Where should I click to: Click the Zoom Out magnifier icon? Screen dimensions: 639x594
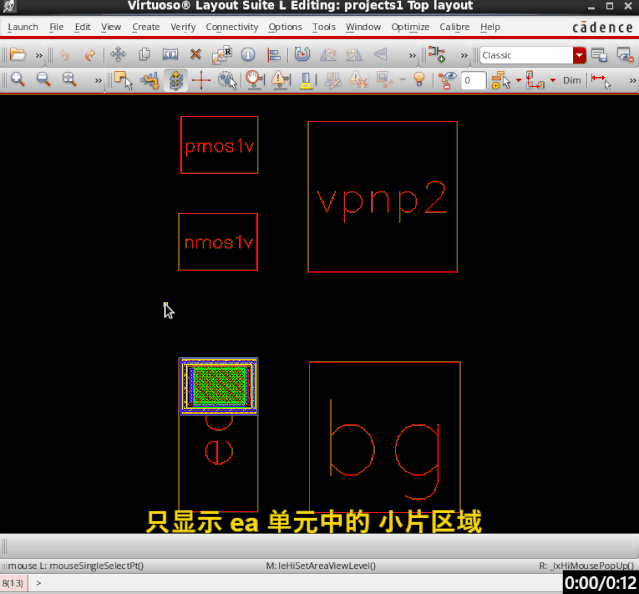(43, 80)
